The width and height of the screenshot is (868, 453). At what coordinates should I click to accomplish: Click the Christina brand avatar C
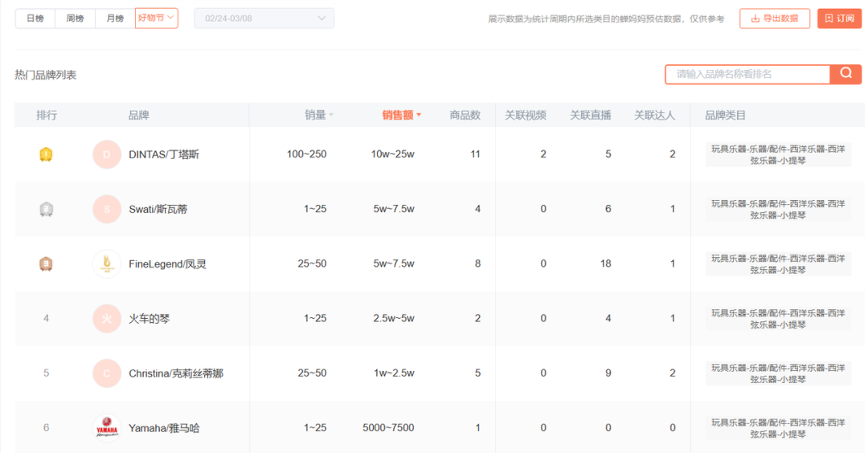tap(107, 373)
